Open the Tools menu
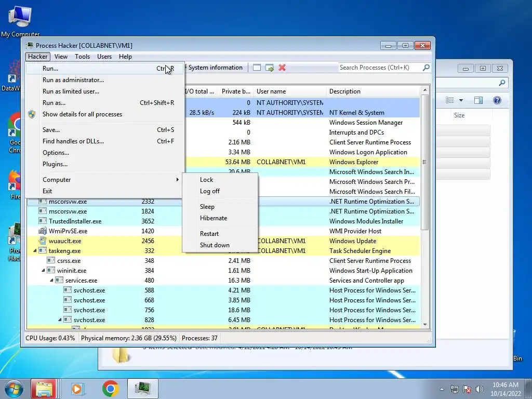The height and width of the screenshot is (399, 532). pos(83,57)
